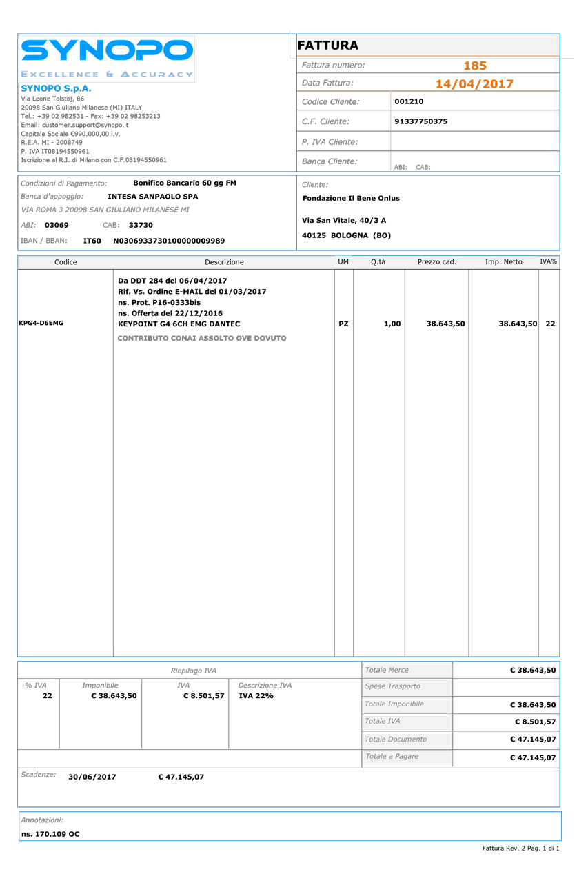Click the Descrizione column header
Screen dimensions: 588x883
(x=224, y=262)
